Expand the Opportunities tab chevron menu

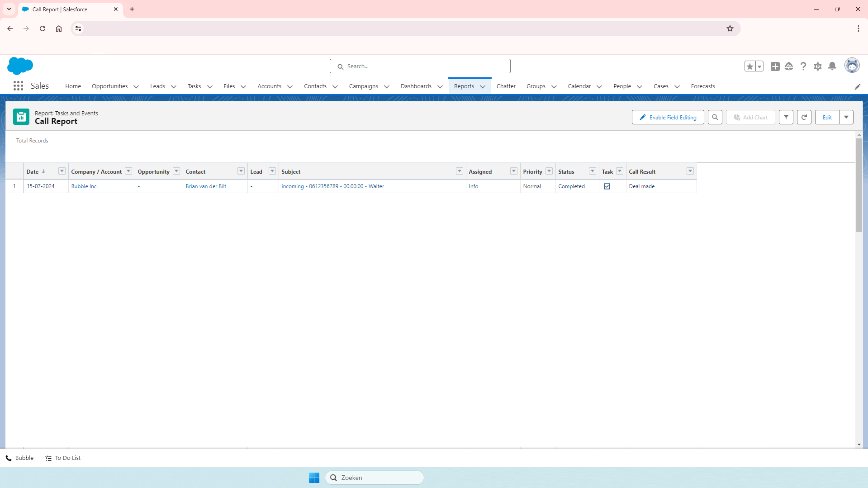(x=136, y=86)
